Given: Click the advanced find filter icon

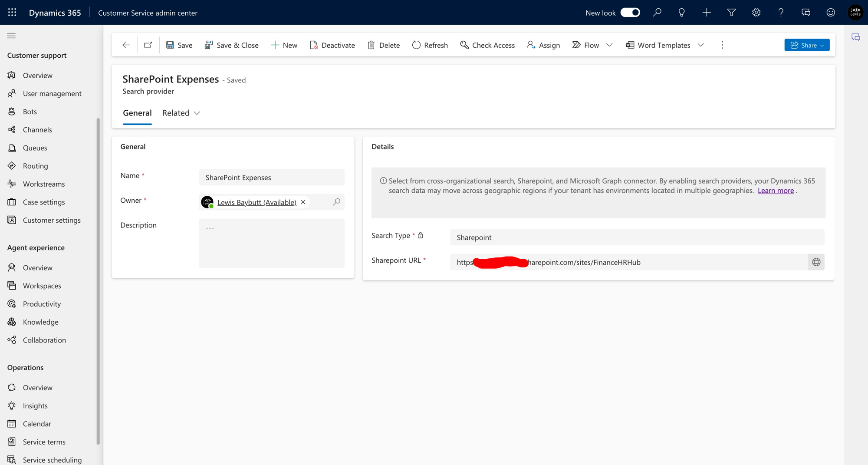Looking at the screenshot, I should point(731,13).
